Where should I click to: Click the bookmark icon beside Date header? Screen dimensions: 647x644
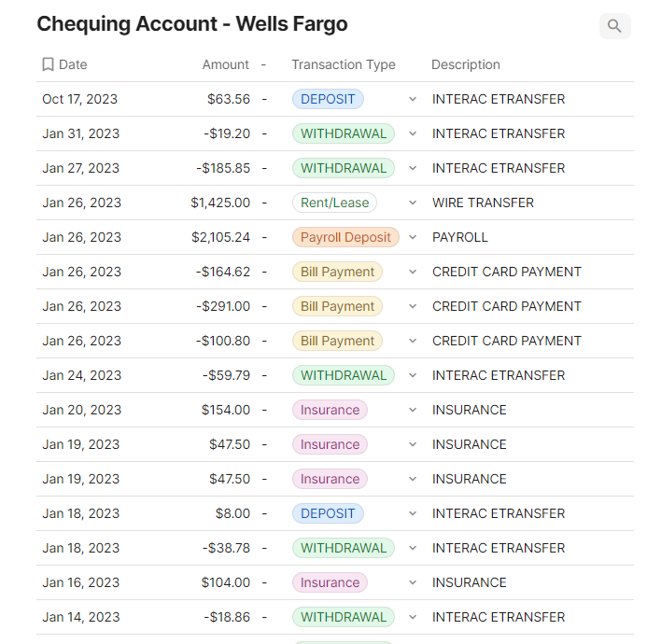[48, 64]
